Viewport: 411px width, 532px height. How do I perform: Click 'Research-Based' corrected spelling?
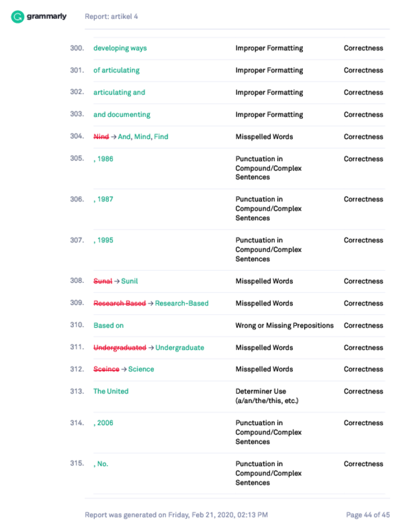[181, 303]
